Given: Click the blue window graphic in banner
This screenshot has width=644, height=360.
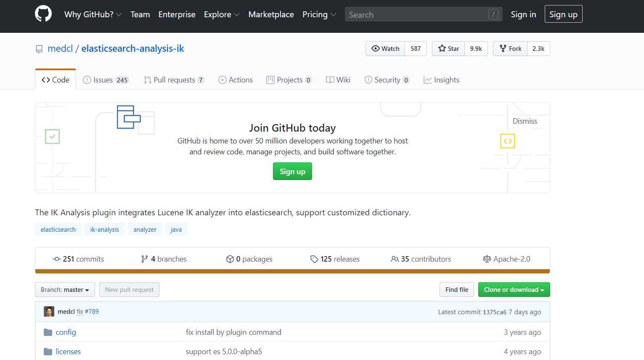Looking at the screenshot, I should click(128, 117).
